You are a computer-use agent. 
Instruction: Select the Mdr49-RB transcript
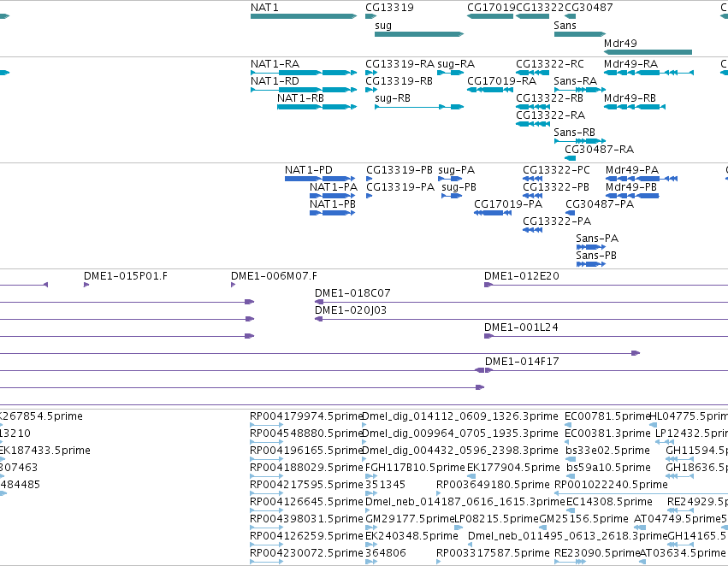point(635,107)
